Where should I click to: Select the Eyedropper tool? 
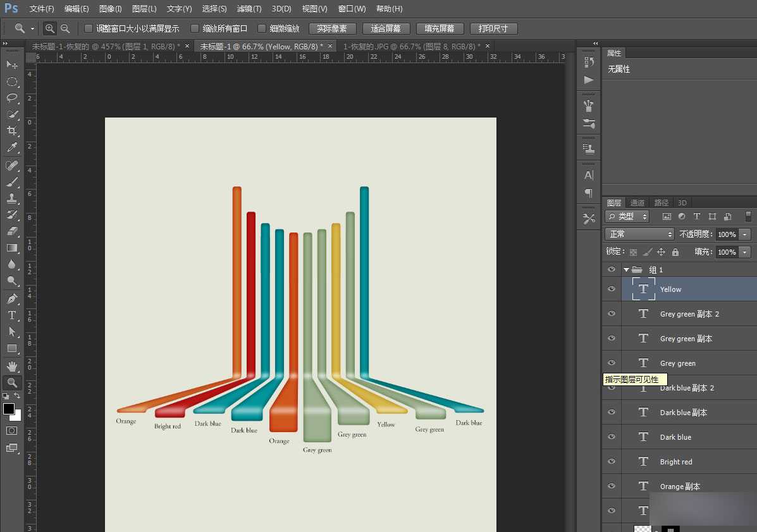coord(12,148)
